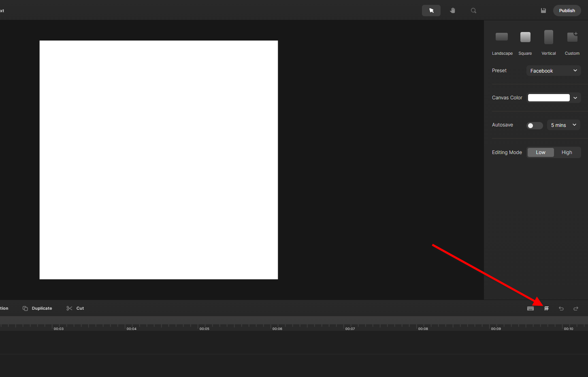This screenshot has width=588, height=377.
Task: Click the white Canvas Color swatch
Action: click(549, 98)
